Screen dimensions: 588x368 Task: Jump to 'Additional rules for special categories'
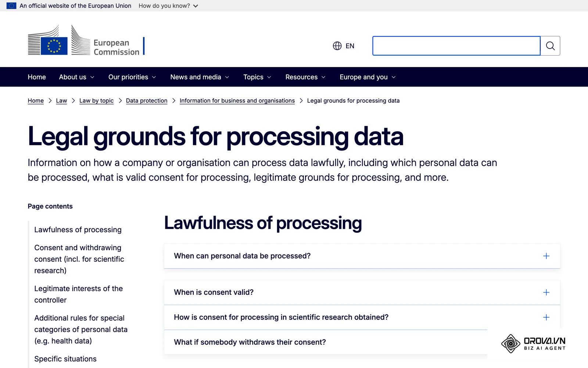click(81, 329)
